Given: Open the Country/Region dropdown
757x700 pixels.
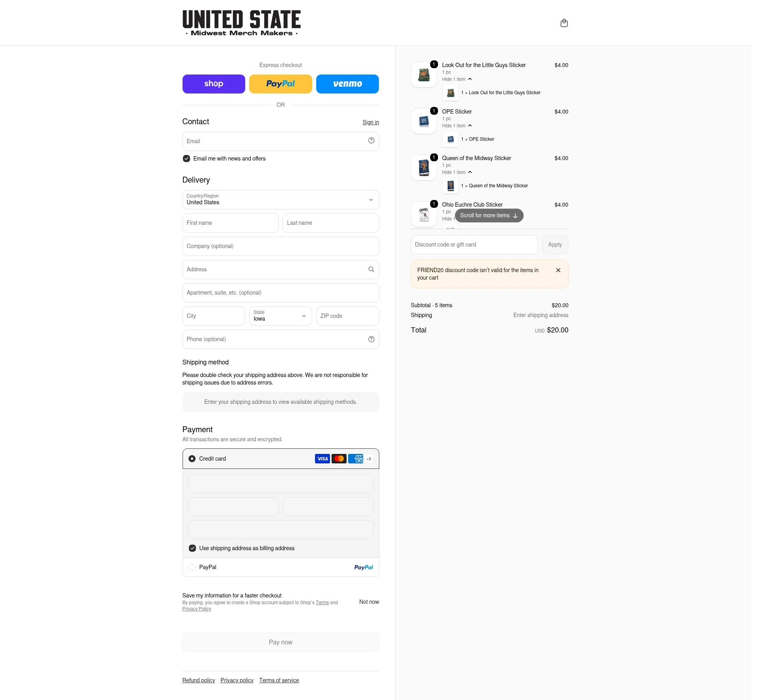Looking at the screenshot, I should (x=280, y=200).
